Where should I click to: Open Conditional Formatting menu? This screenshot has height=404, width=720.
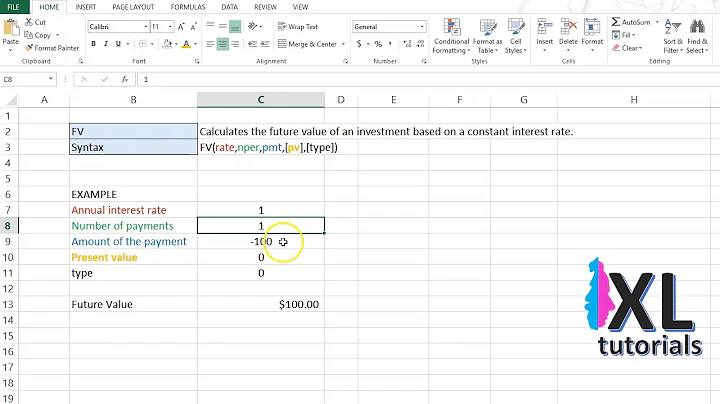(451, 37)
